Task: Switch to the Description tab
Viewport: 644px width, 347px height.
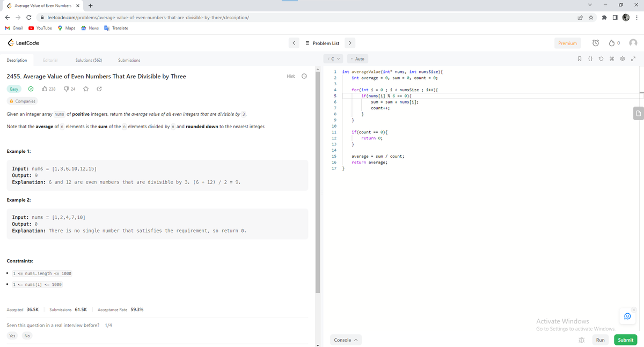Action: (x=17, y=60)
